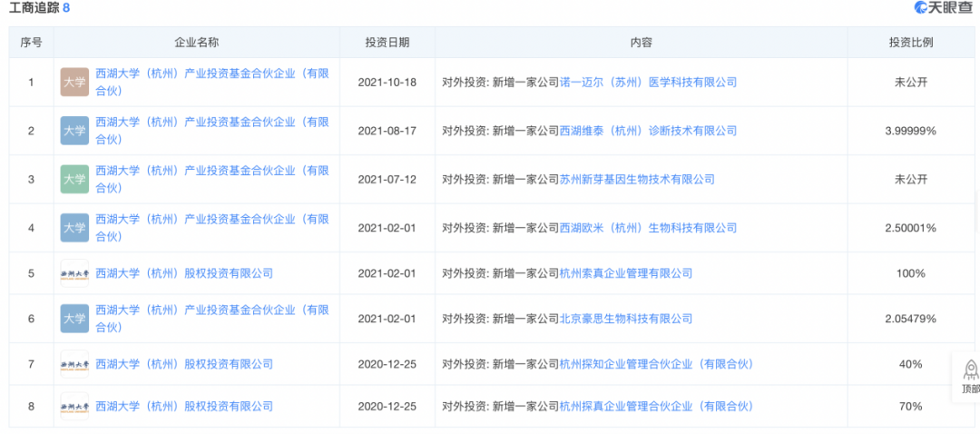Screen dimensions: 980x434
Task: Click the brown 大学 logo in row 1
Action: [x=74, y=82]
